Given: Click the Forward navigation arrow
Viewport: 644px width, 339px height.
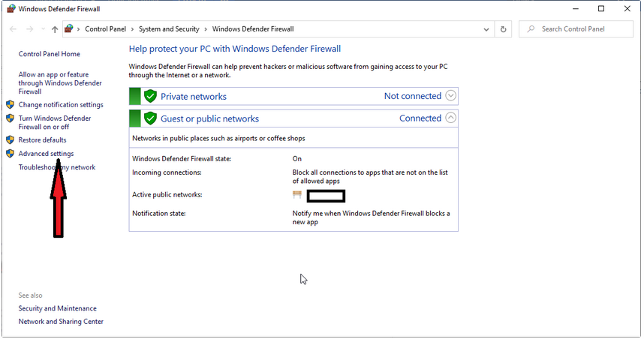Looking at the screenshot, I should (29, 29).
